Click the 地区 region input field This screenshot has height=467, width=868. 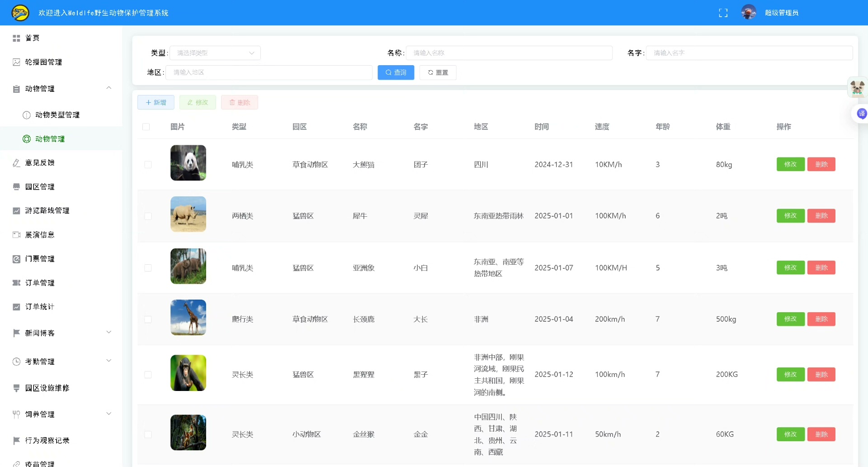coord(269,72)
